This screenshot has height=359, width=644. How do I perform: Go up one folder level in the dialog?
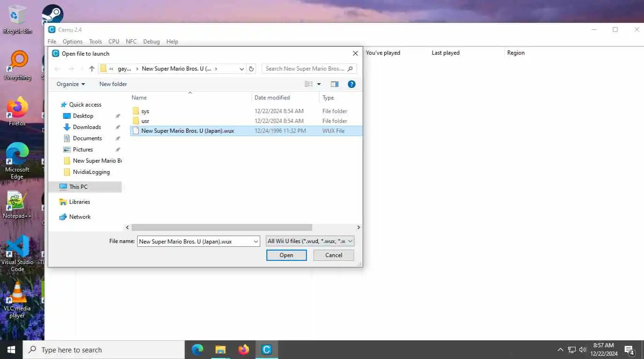pyautogui.click(x=92, y=69)
